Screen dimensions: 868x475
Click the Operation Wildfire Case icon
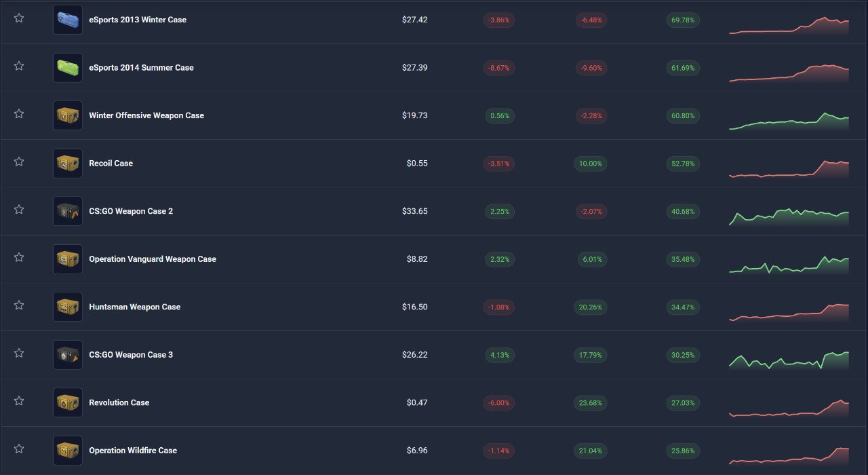pos(68,451)
